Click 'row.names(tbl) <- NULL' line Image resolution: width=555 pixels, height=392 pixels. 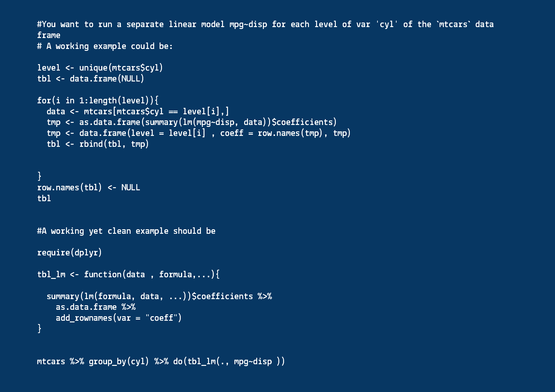(x=89, y=187)
